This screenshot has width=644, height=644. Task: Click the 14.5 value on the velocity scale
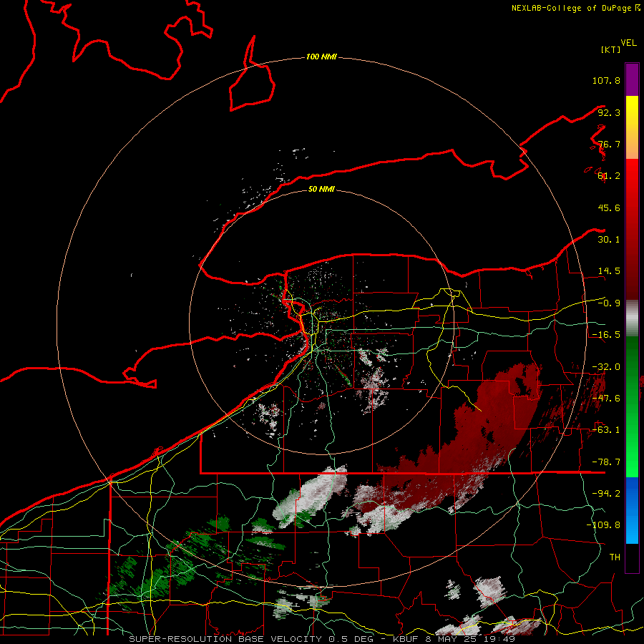(609, 271)
